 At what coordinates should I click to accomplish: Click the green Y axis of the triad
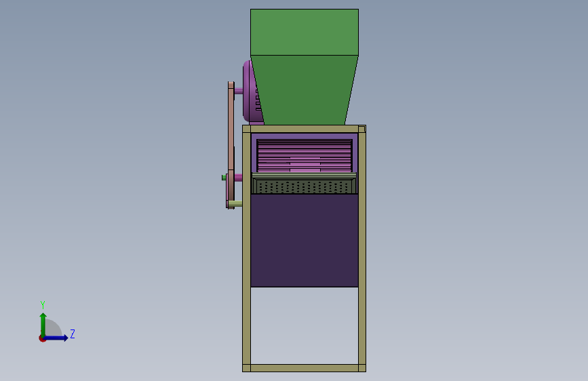pyautogui.click(x=43, y=325)
